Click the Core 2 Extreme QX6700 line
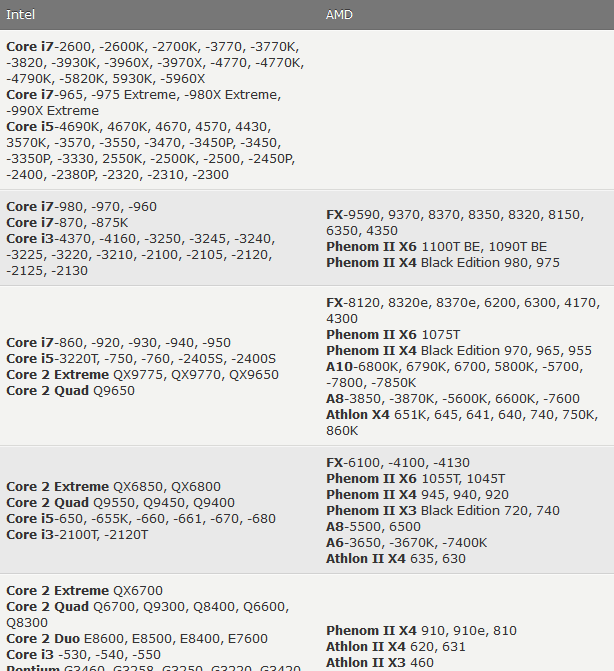Image resolution: width=614 pixels, height=671 pixels. (84, 591)
